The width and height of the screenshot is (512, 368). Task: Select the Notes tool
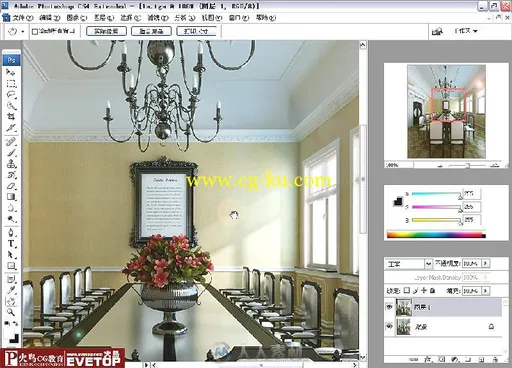11,279
